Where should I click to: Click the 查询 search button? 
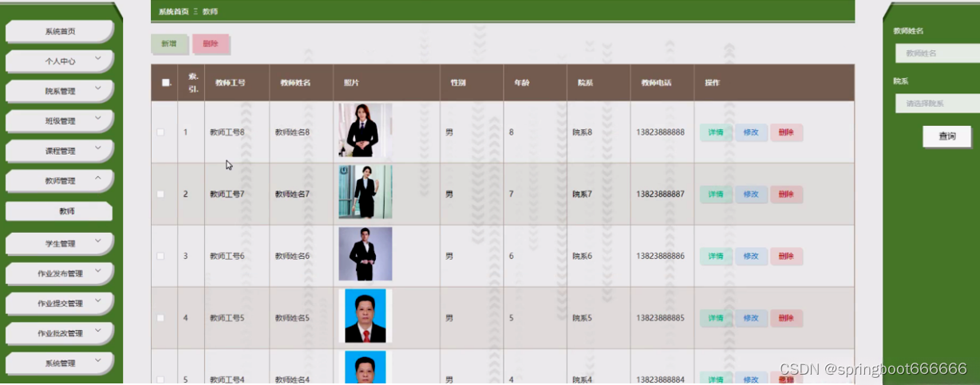946,136
